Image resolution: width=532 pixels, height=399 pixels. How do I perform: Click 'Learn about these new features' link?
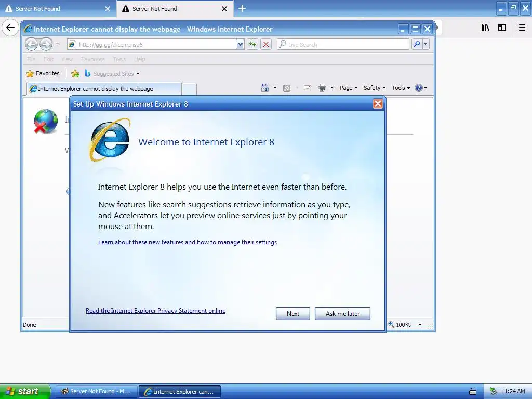pos(188,242)
